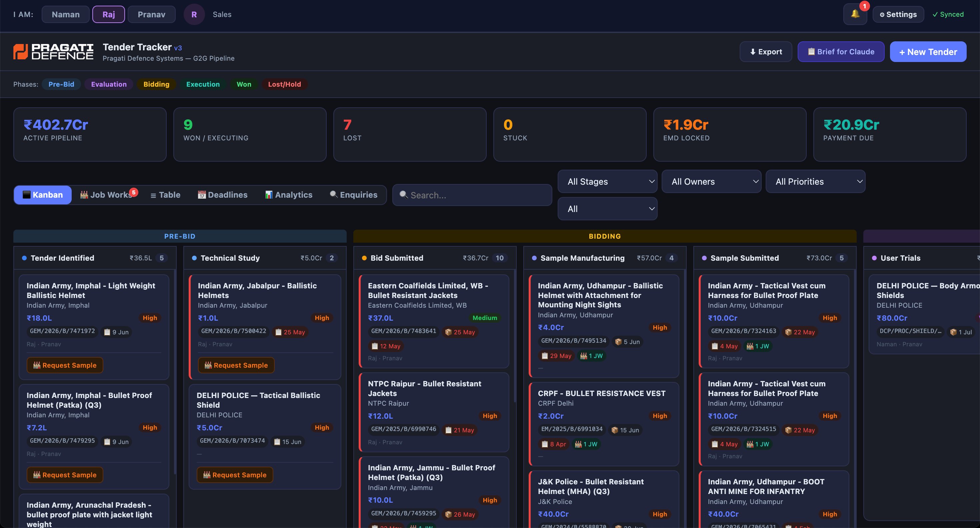Image resolution: width=980 pixels, height=528 pixels.
Task: Switch identity to Raj
Action: (108, 14)
